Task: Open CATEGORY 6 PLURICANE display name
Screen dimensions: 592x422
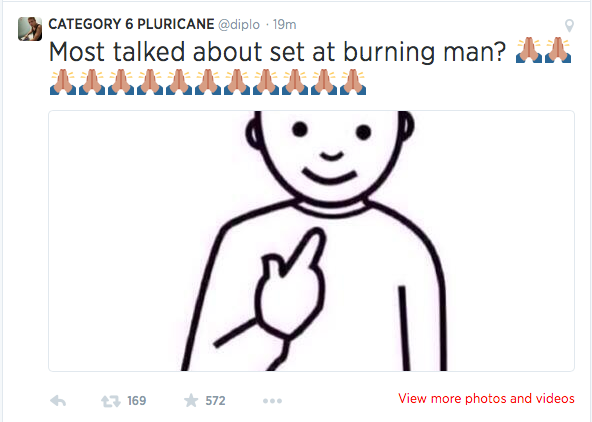Action: coord(131,24)
